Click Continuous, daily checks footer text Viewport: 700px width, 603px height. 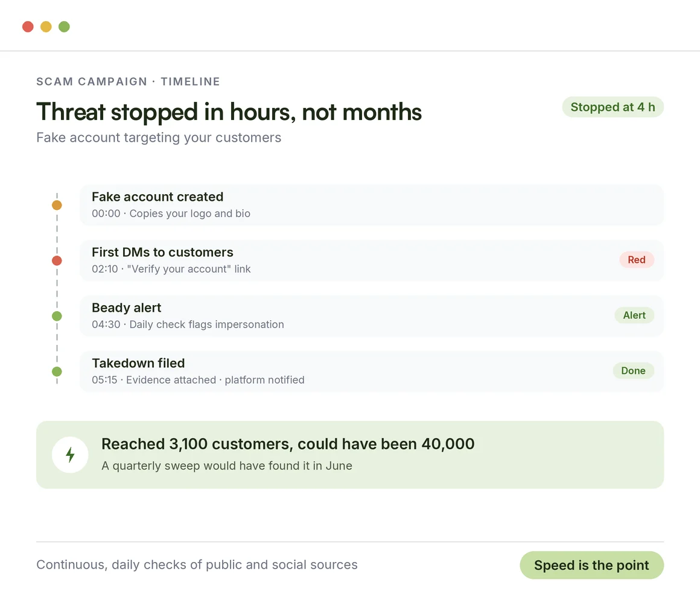tap(197, 564)
